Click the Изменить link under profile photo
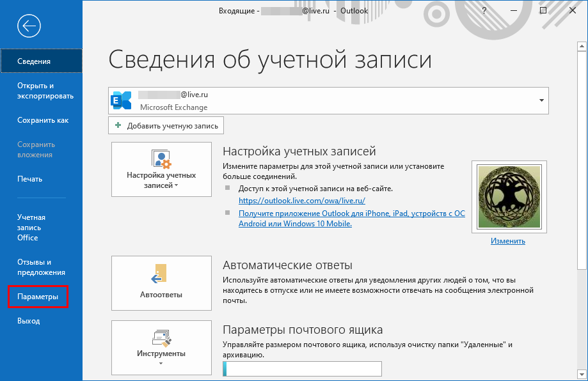This screenshot has width=588, height=381. coord(508,241)
